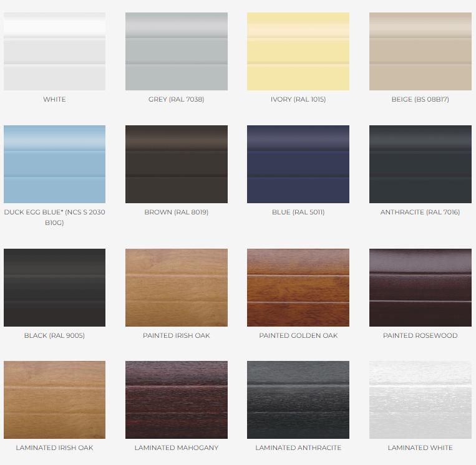This screenshot has height=465, width=476.
Task: Click the "PAINTED IRISH OAK" label
Action: [177, 335]
